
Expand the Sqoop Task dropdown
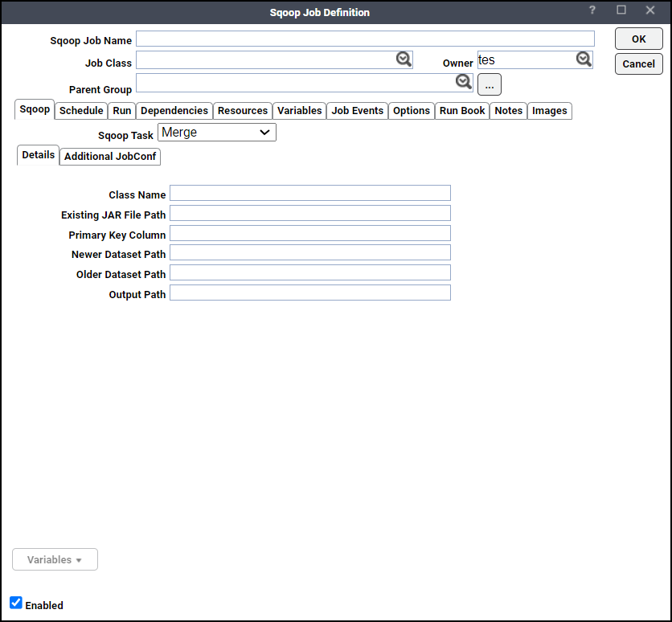click(217, 133)
